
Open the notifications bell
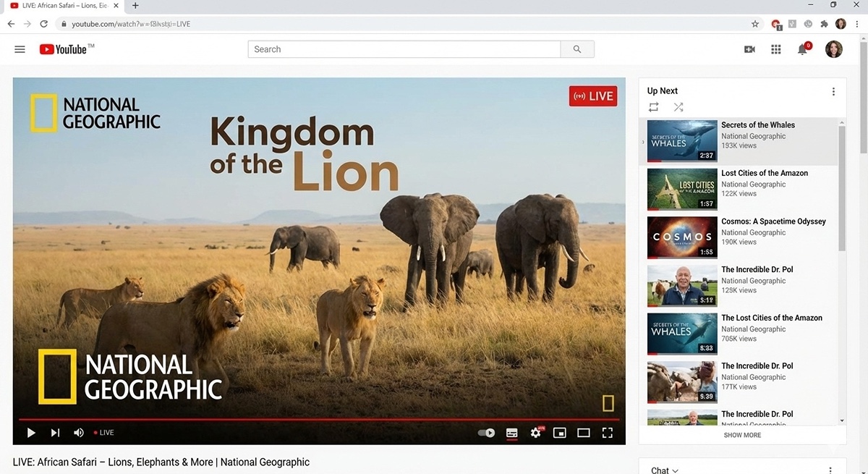pyautogui.click(x=802, y=49)
